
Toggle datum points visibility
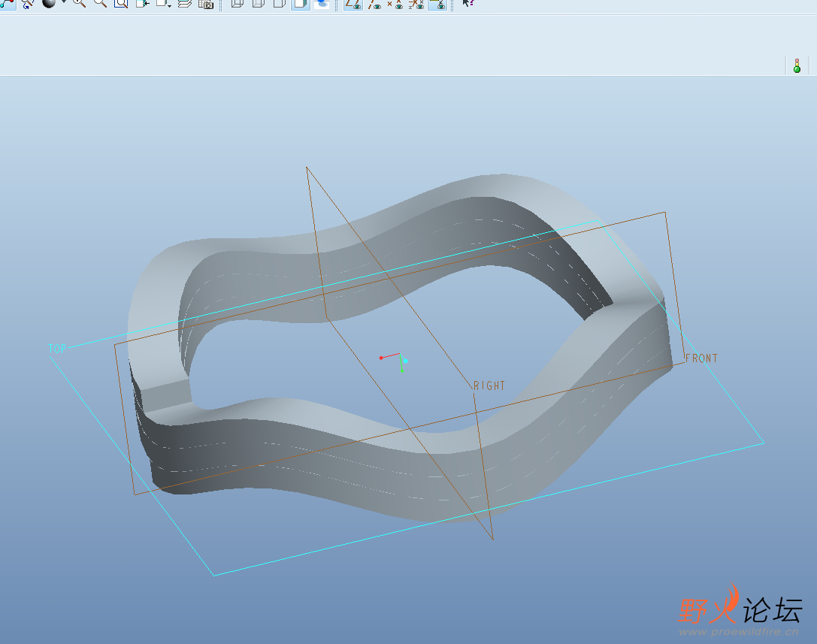395,4
